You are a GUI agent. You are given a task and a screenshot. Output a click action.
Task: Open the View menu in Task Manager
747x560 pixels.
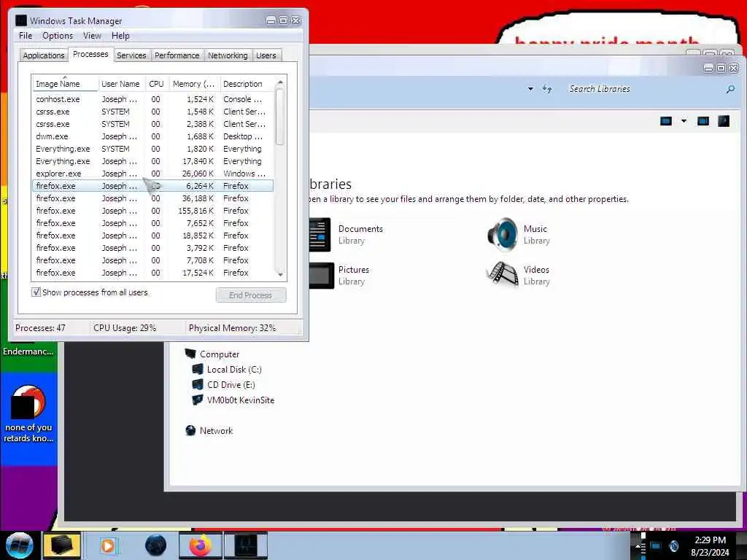coord(92,36)
